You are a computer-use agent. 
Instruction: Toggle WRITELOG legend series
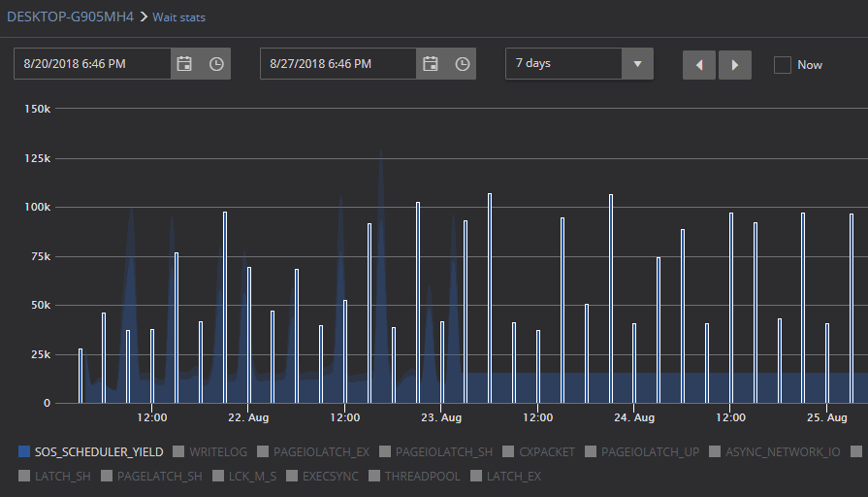click(x=210, y=451)
